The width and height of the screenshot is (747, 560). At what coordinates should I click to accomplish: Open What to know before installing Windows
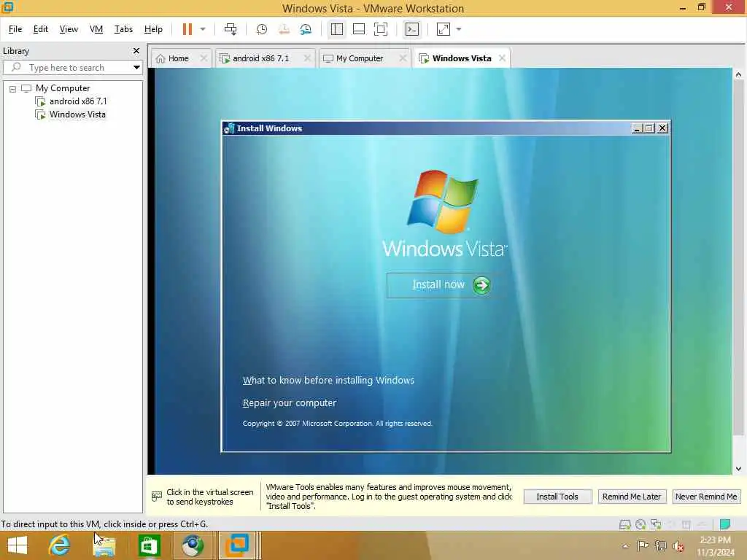(x=328, y=381)
